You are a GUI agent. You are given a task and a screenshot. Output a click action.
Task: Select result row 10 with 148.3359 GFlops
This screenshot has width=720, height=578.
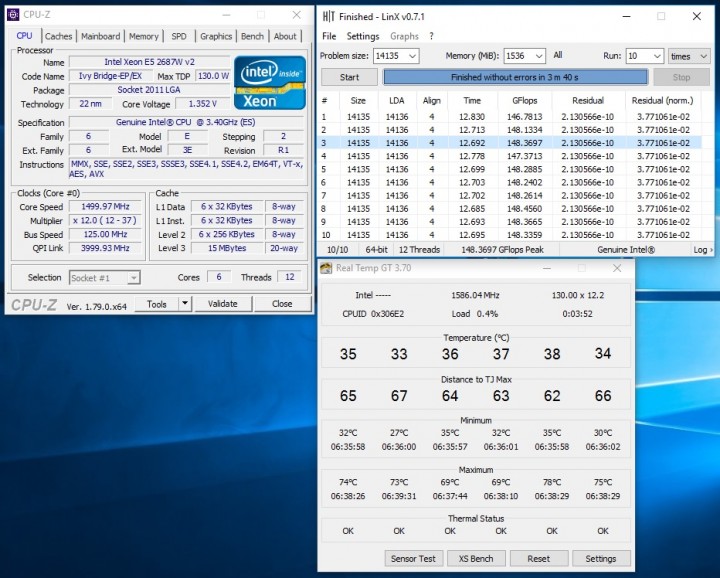511,235
